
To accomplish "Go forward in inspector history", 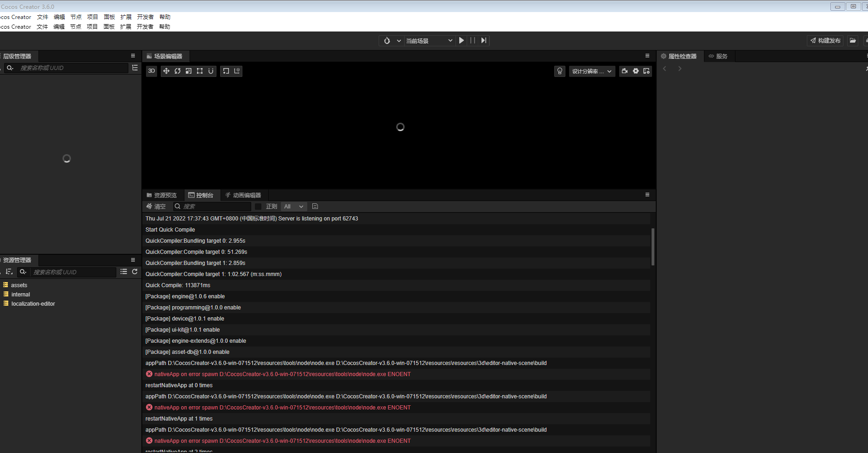I will point(680,69).
